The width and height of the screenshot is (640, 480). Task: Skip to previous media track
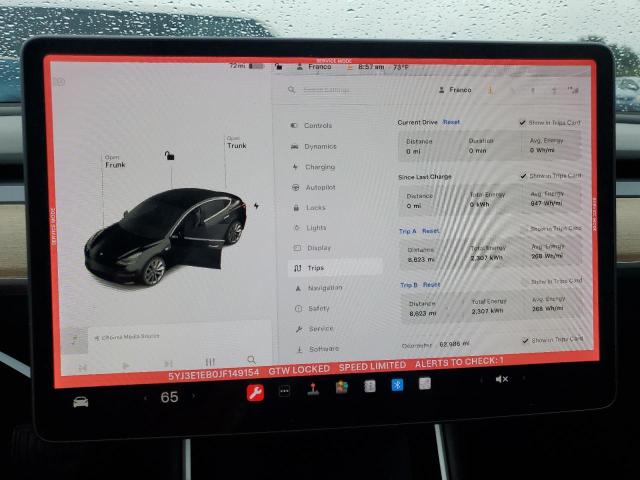(83, 368)
